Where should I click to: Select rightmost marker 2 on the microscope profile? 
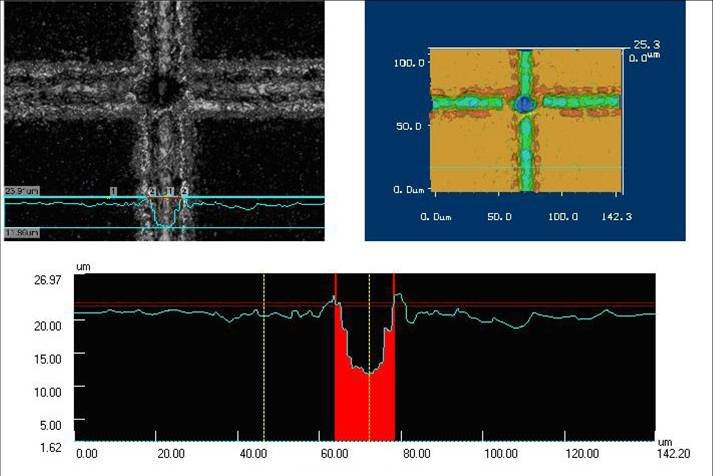(184, 189)
